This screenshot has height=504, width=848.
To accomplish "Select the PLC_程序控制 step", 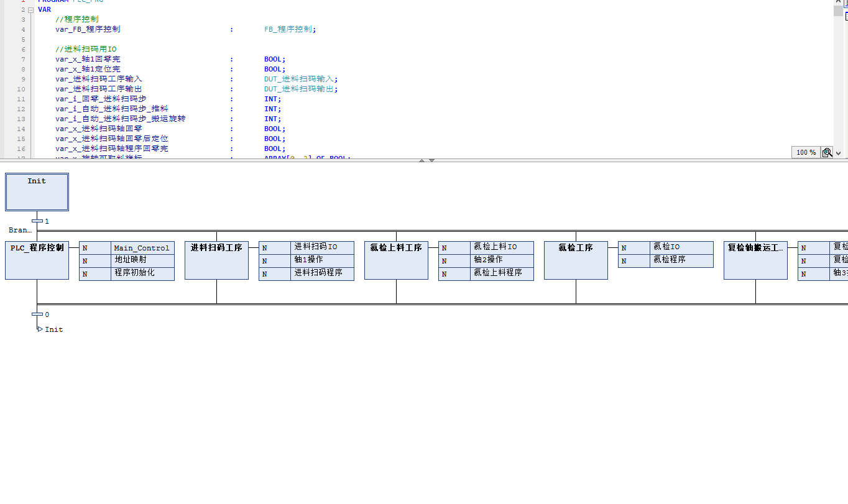I will click(x=37, y=260).
